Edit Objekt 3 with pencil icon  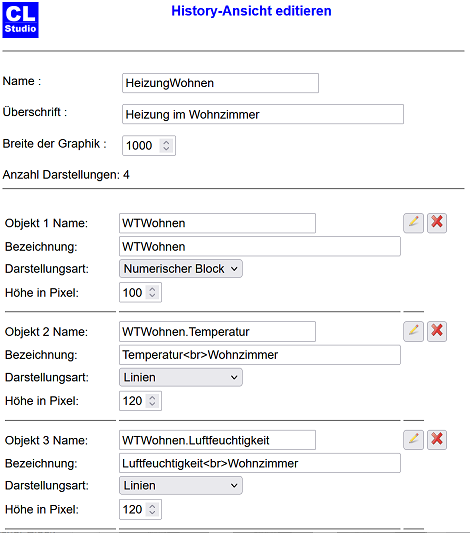pyautogui.click(x=413, y=440)
